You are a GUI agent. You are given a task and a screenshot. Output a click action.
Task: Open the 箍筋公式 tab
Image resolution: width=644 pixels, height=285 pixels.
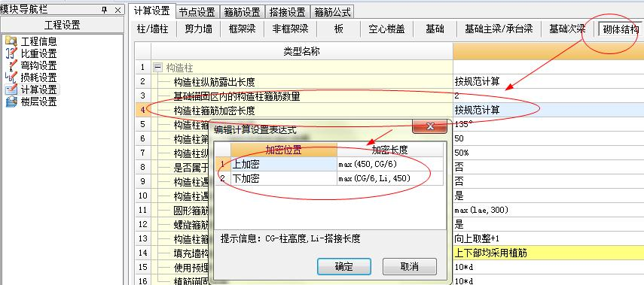coord(333,12)
